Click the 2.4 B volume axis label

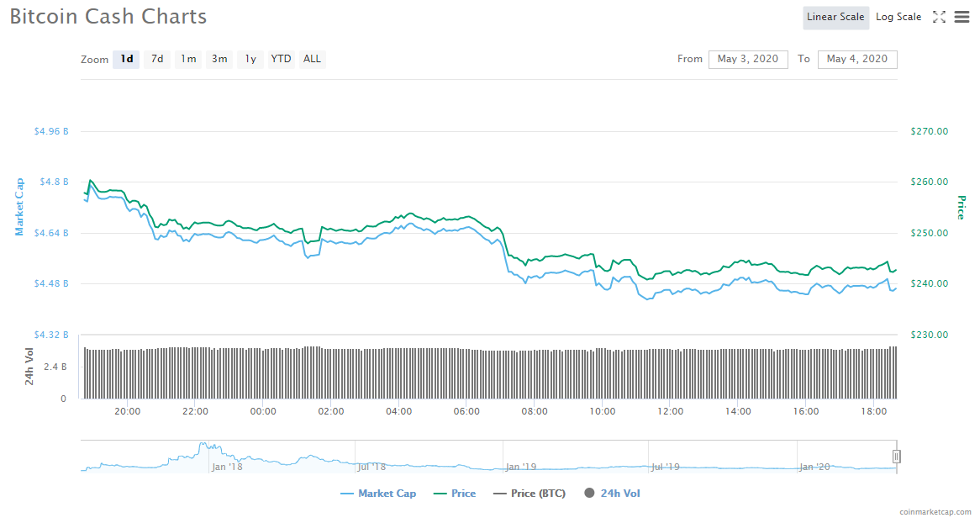click(55, 367)
